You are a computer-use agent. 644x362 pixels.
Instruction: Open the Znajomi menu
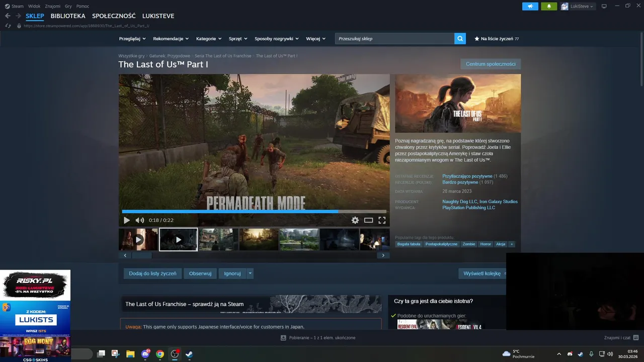(52, 6)
